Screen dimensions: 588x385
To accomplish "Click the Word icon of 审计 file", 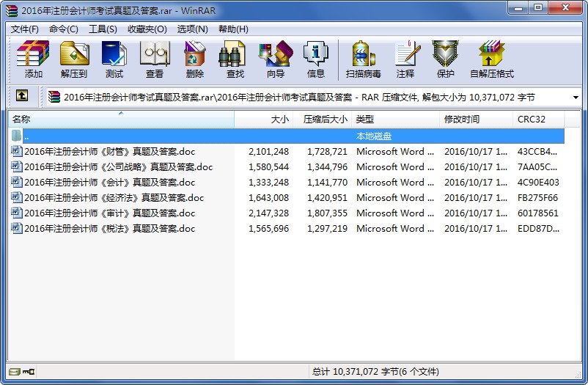I will [16, 213].
